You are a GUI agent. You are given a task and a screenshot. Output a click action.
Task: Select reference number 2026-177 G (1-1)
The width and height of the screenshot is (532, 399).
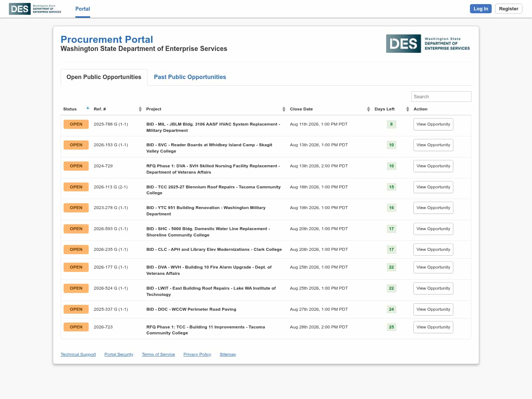(x=111, y=267)
